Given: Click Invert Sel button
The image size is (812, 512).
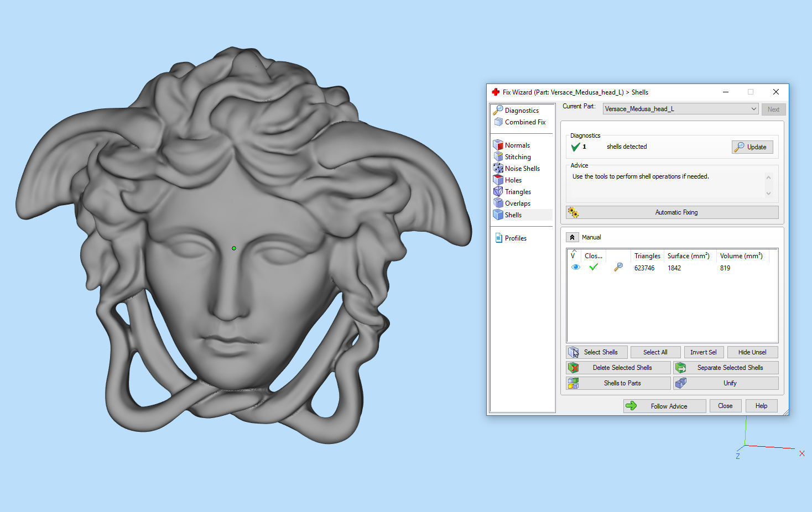Looking at the screenshot, I should pos(703,352).
